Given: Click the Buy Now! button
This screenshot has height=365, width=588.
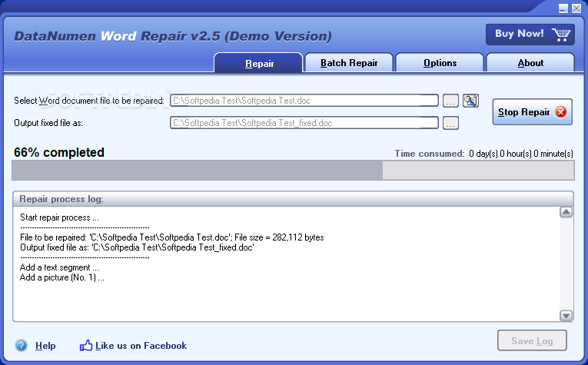Looking at the screenshot, I should (530, 35).
